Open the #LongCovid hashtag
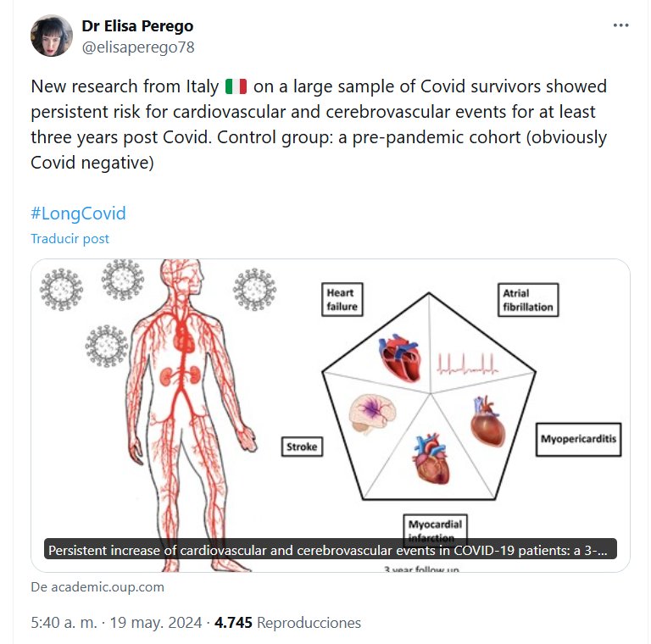The image size is (651, 644). click(x=78, y=214)
